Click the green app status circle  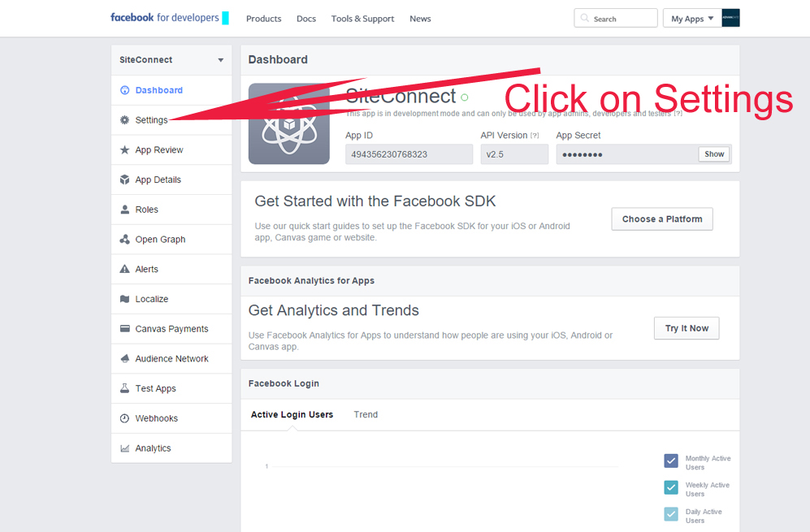pyautogui.click(x=465, y=97)
